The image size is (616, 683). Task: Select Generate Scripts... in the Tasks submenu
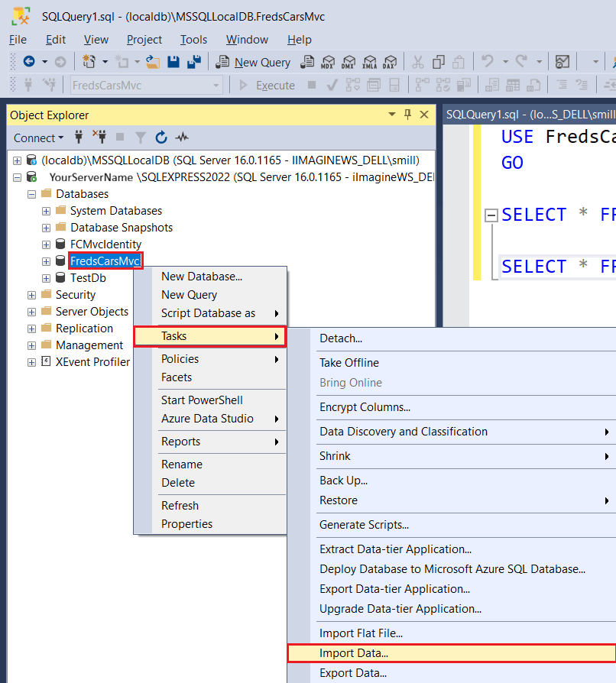point(452,525)
